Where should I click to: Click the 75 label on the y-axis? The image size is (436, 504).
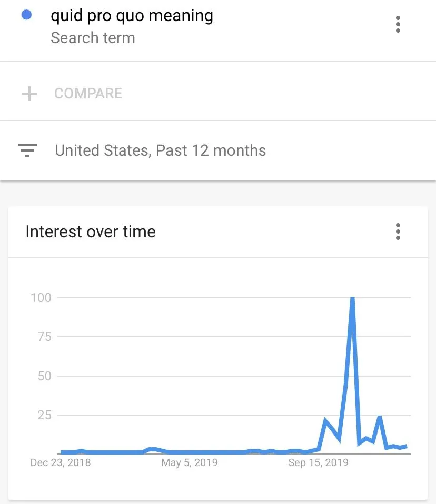45,337
